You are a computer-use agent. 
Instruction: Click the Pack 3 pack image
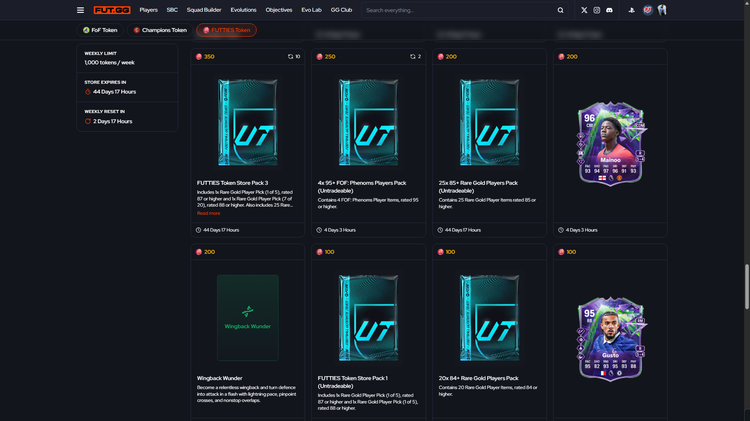(248, 122)
